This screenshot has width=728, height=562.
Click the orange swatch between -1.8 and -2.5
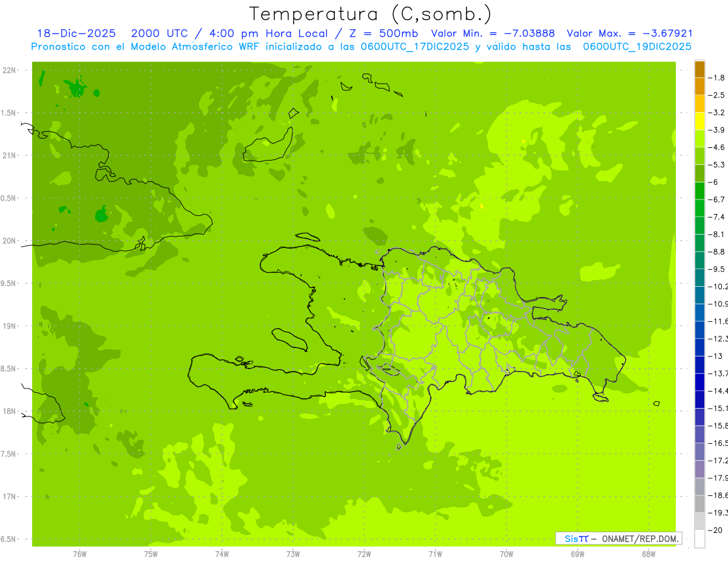tap(699, 86)
